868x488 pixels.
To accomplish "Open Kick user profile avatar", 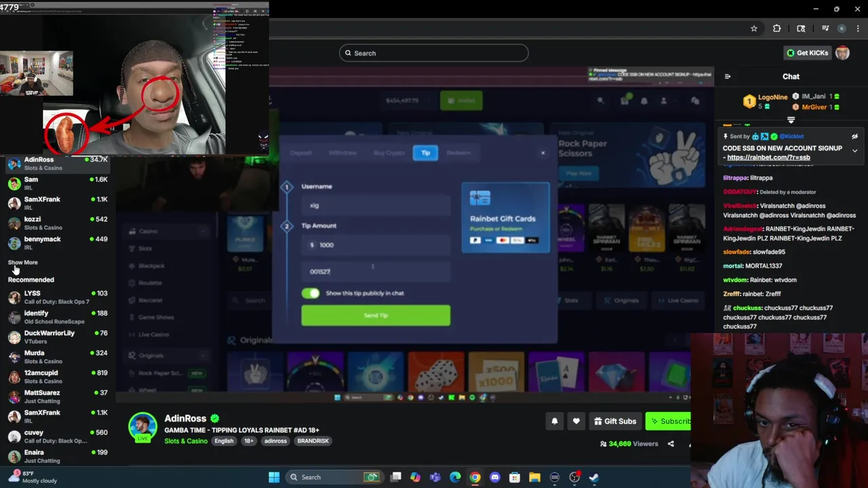I will [842, 53].
